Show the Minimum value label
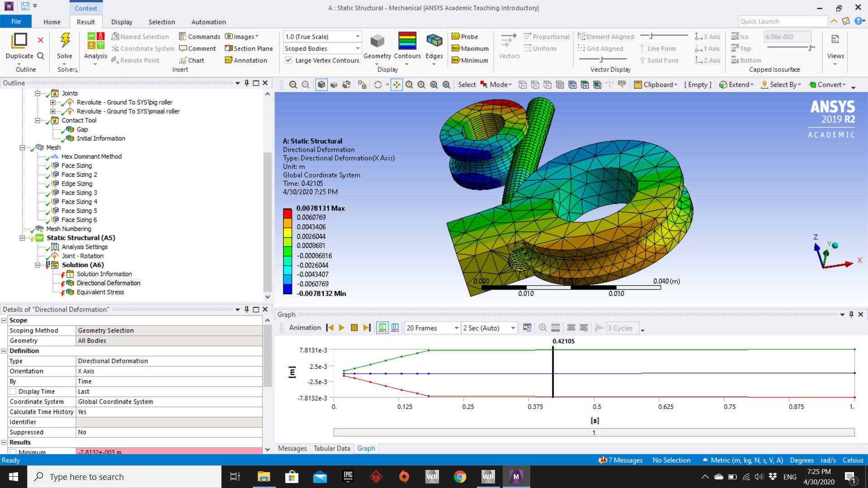The width and height of the screenshot is (868, 488). (470, 60)
